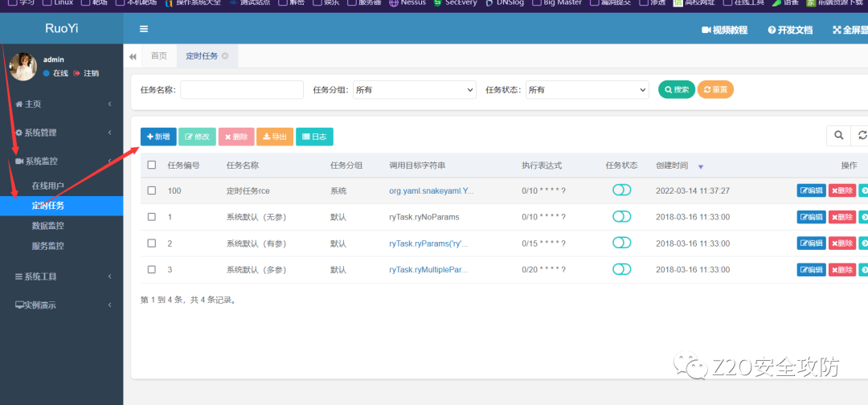The image size is (868, 405).
Task: Click 编辑 for the 系统默认（多参） row
Action: (x=812, y=269)
